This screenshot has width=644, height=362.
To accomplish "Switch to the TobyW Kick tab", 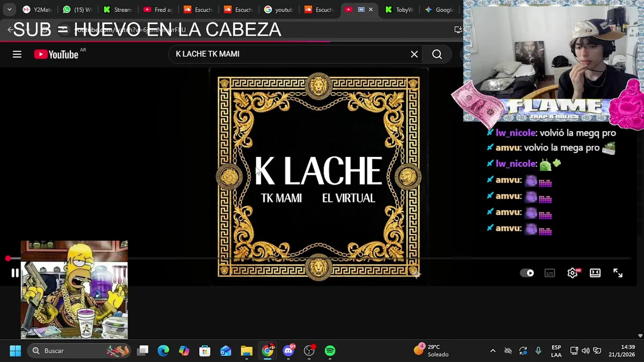I will (x=400, y=10).
